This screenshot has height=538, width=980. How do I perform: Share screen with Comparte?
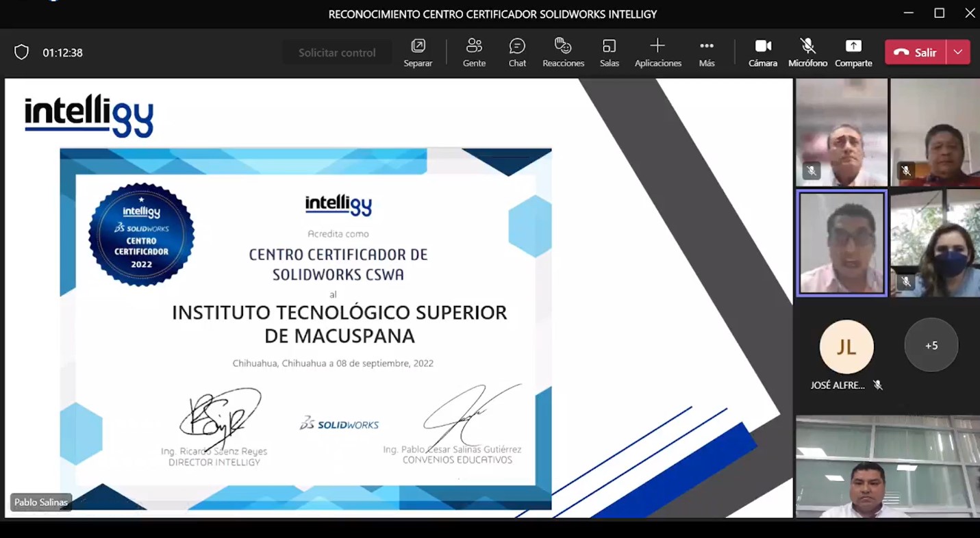pyautogui.click(x=853, y=53)
